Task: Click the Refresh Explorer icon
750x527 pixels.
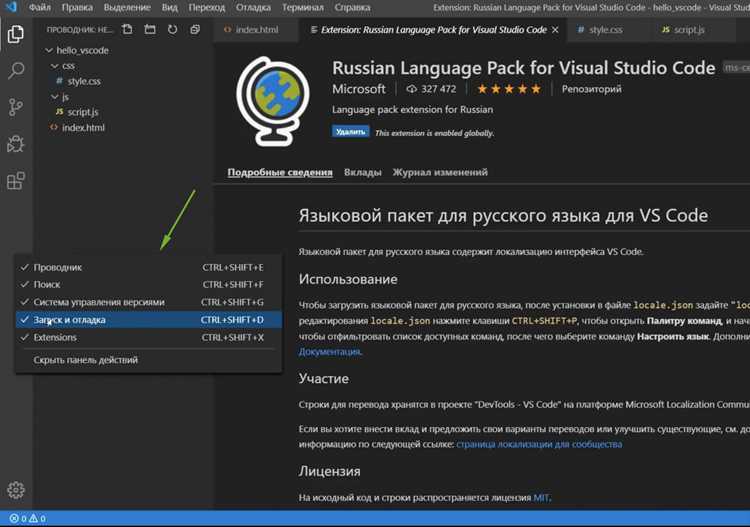Action: pyautogui.click(x=173, y=30)
